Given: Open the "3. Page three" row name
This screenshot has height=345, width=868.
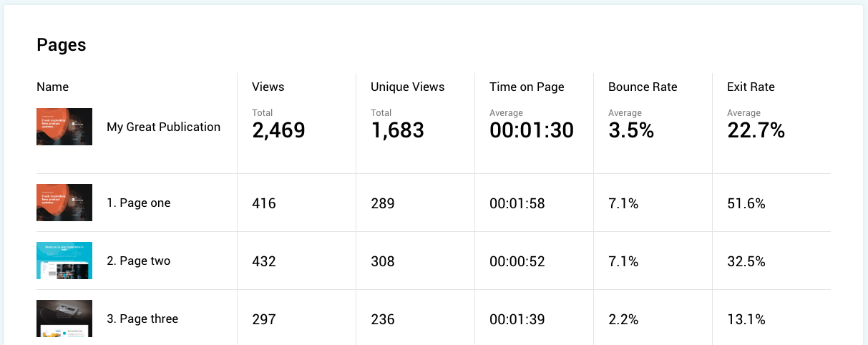Looking at the screenshot, I should pyautogui.click(x=142, y=319).
